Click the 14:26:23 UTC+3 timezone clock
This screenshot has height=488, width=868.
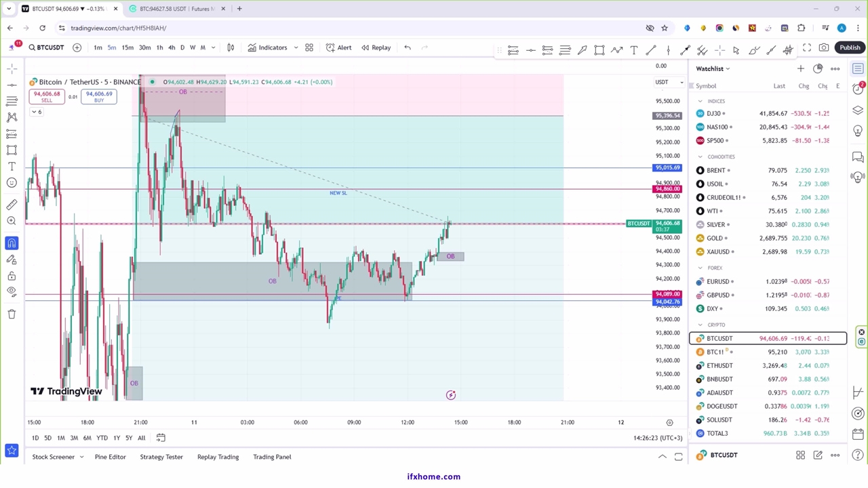[x=658, y=438]
